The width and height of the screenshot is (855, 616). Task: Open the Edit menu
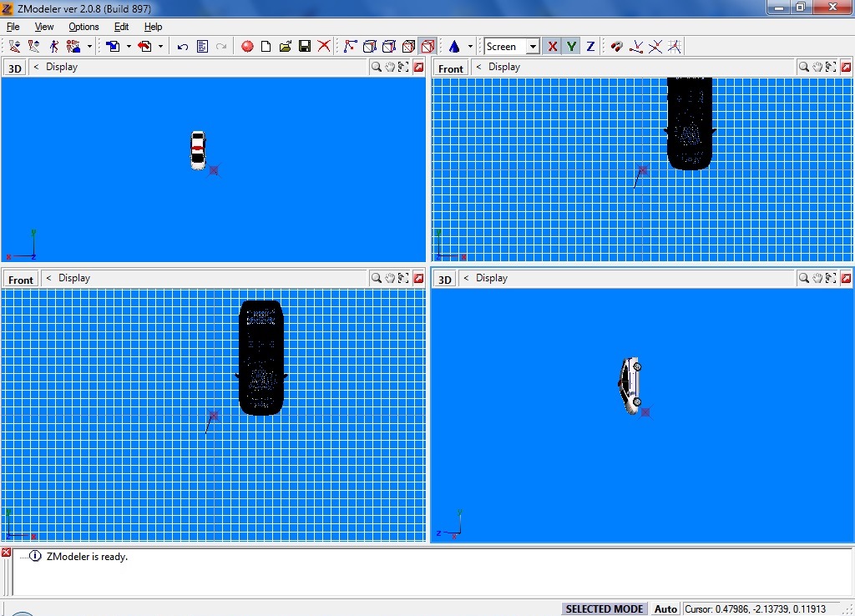click(121, 27)
